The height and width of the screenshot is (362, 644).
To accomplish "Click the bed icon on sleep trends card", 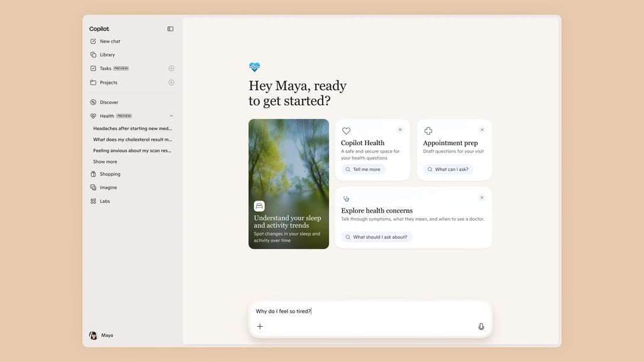I will (259, 206).
